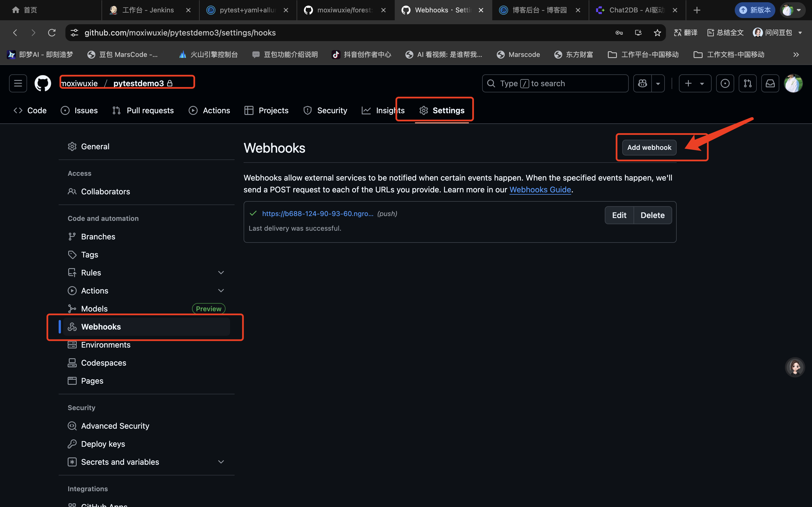
Task: Open the Pull requests shortcut icon in the header
Action: point(748,83)
